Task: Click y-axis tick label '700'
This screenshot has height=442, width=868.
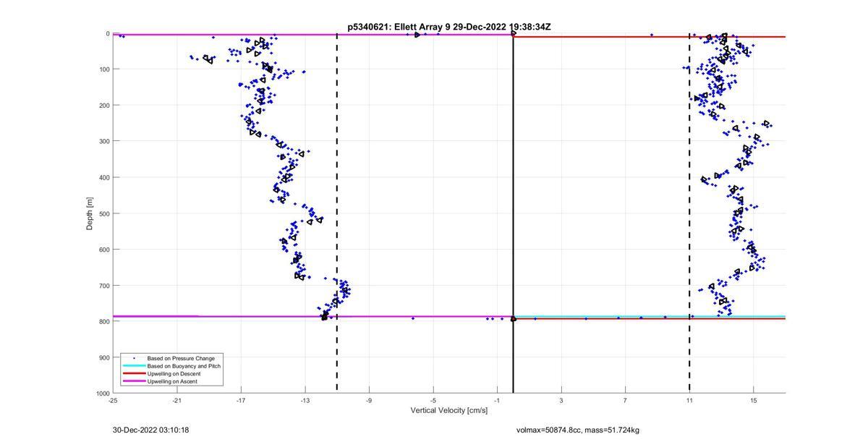Action: point(104,286)
